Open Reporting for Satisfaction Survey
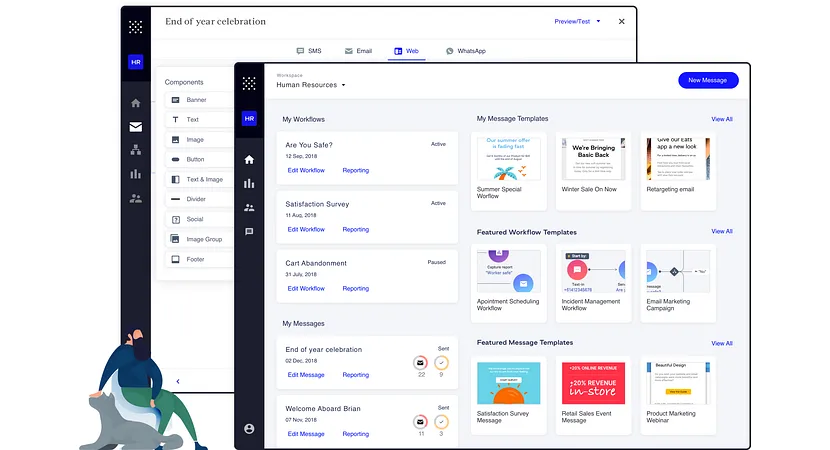The width and height of the screenshot is (830, 450). click(356, 230)
